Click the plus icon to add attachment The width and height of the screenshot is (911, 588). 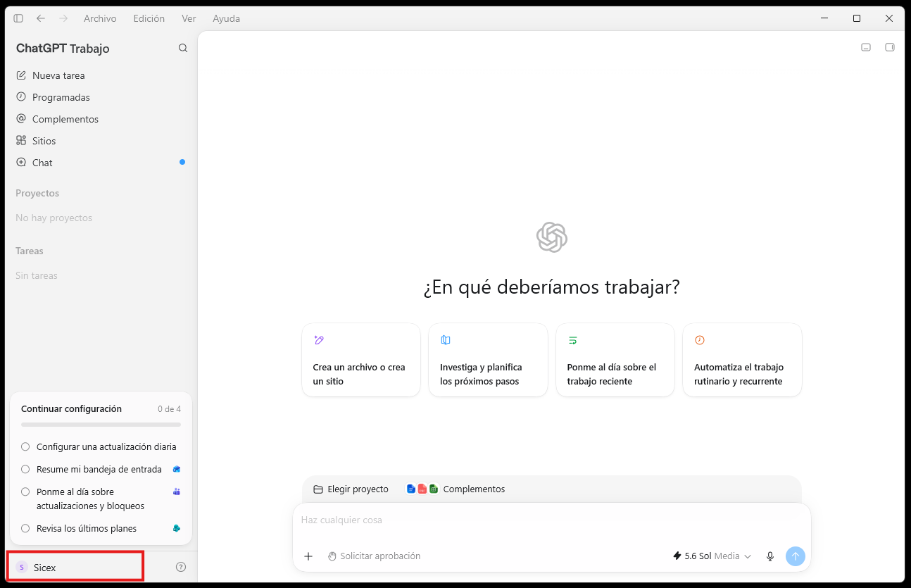[x=308, y=556]
